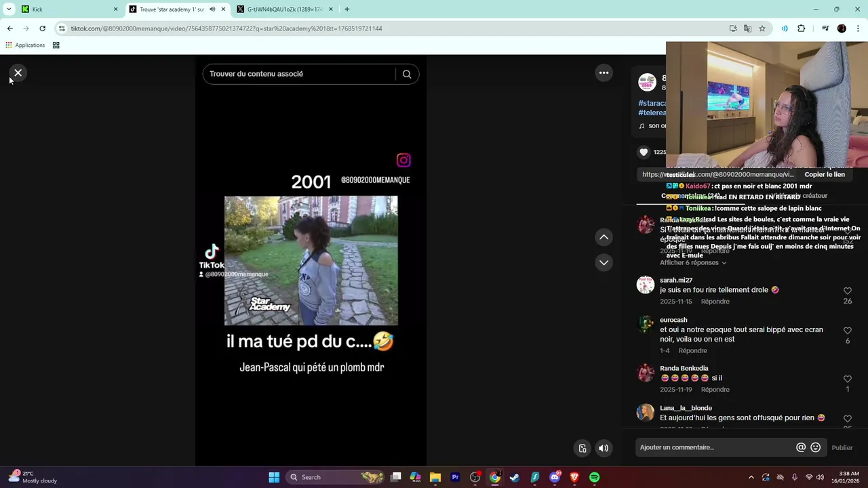
Task: Click the Publier button
Action: click(x=842, y=447)
